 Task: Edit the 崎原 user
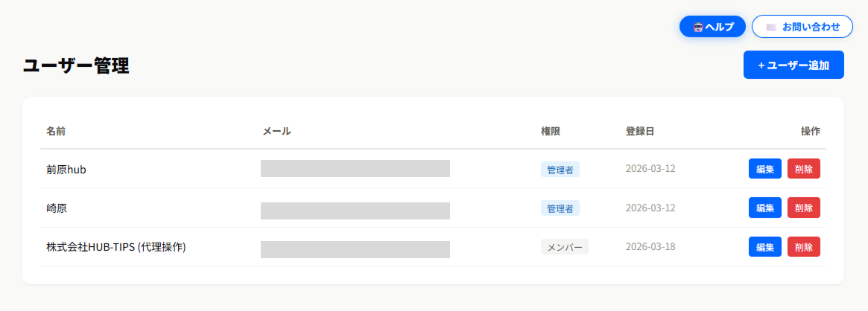coord(765,208)
